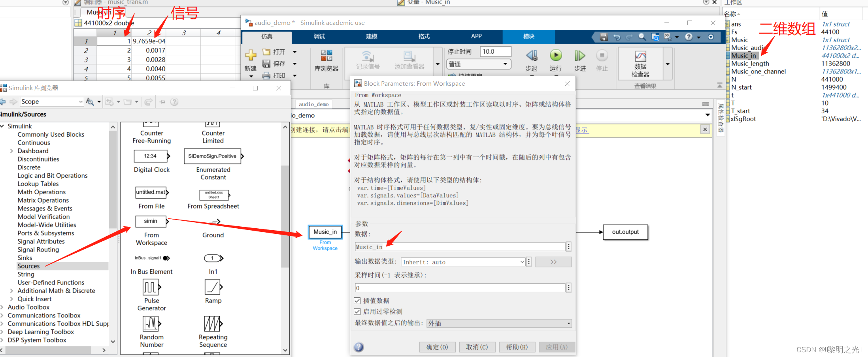The width and height of the screenshot is (868, 357).
Task: Click the Data (数据) Music_in input field
Action: click(460, 247)
